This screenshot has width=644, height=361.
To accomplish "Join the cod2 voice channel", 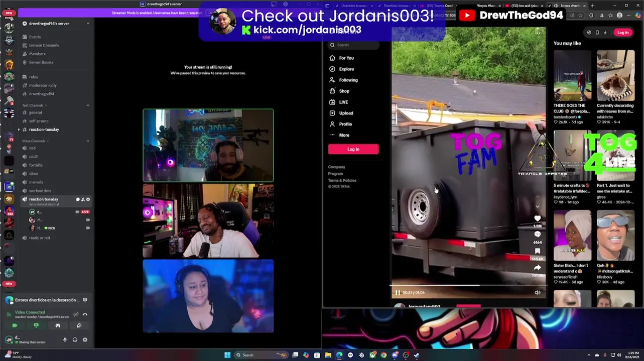I will click(x=33, y=156).
